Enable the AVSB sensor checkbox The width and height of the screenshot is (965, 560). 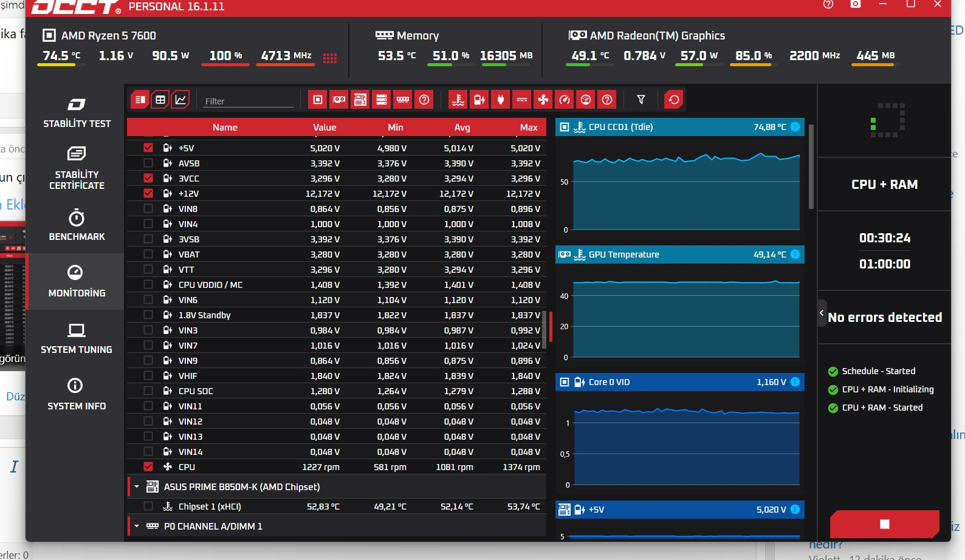(148, 163)
